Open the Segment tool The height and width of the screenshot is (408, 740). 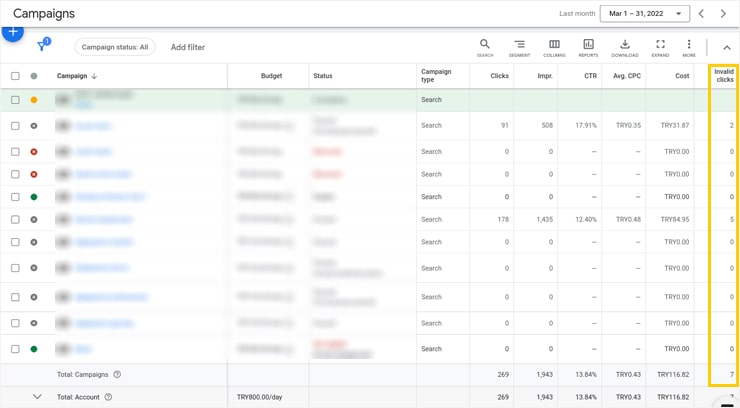519,46
